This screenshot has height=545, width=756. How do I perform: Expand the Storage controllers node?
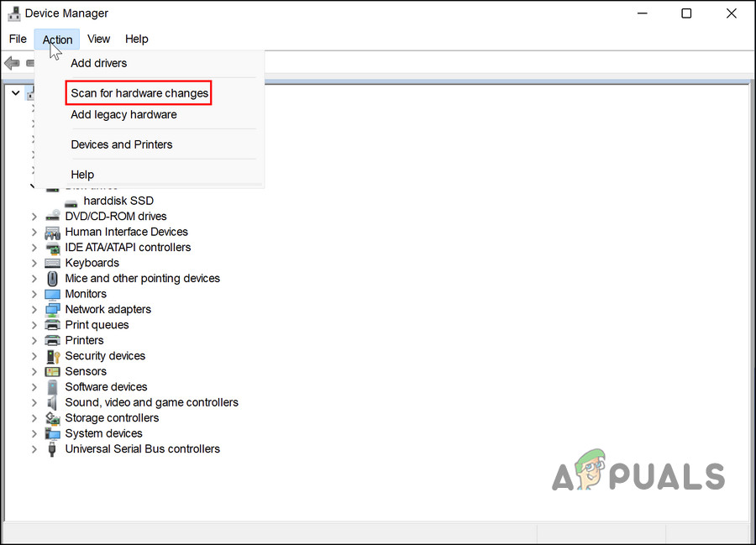[34, 418]
